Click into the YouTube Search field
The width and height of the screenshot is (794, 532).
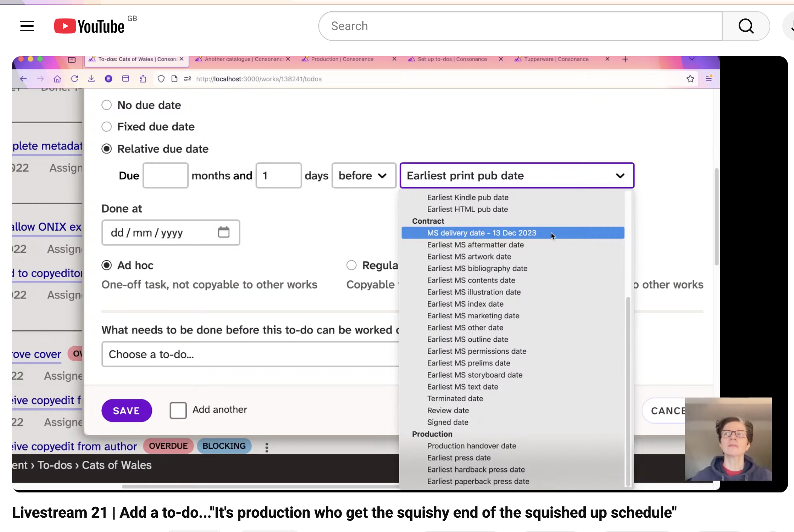tap(521, 26)
